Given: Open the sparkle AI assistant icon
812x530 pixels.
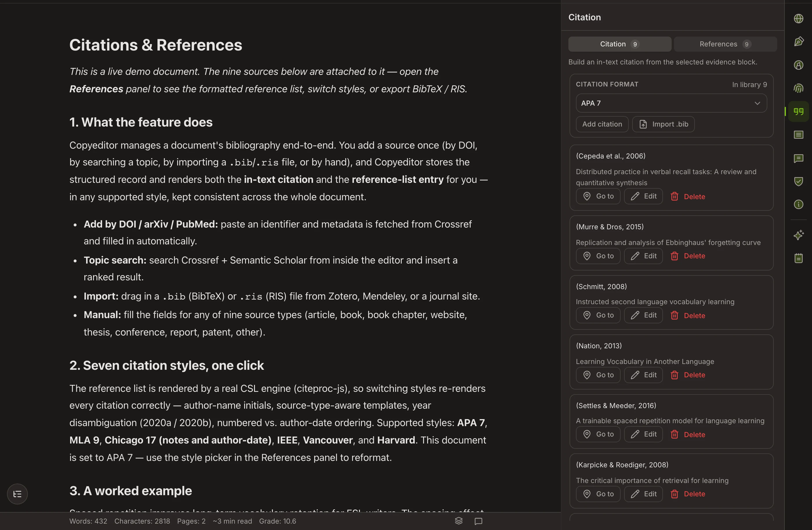Looking at the screenshot, I should click(x=798, y=235).
